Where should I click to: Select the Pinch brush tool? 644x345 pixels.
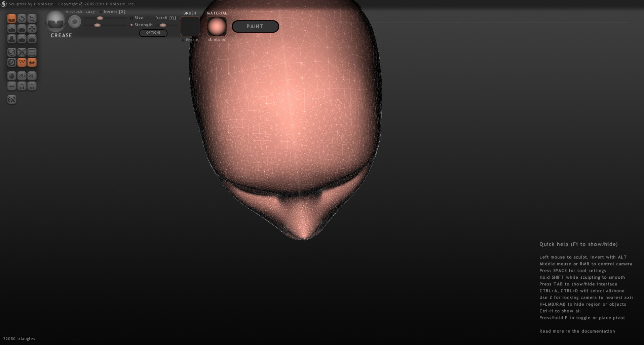(22, 39)
